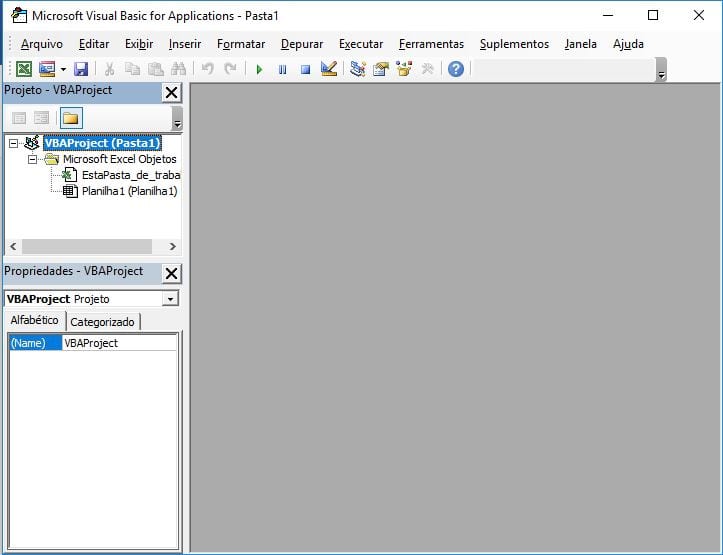Select Microsoft Excel Objetos folder
The width and height of the screenshot is (723, 555).
tap(120, 159)
